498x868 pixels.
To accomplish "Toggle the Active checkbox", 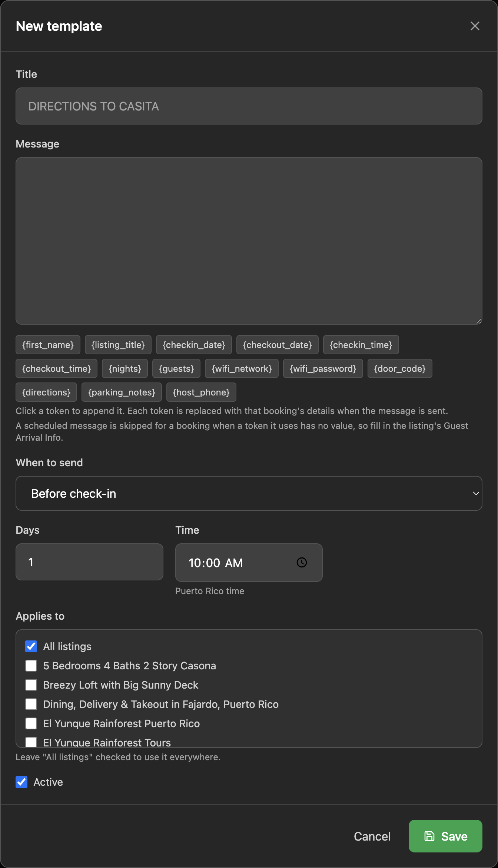I will pyautogui.click(x=21, y=782).
